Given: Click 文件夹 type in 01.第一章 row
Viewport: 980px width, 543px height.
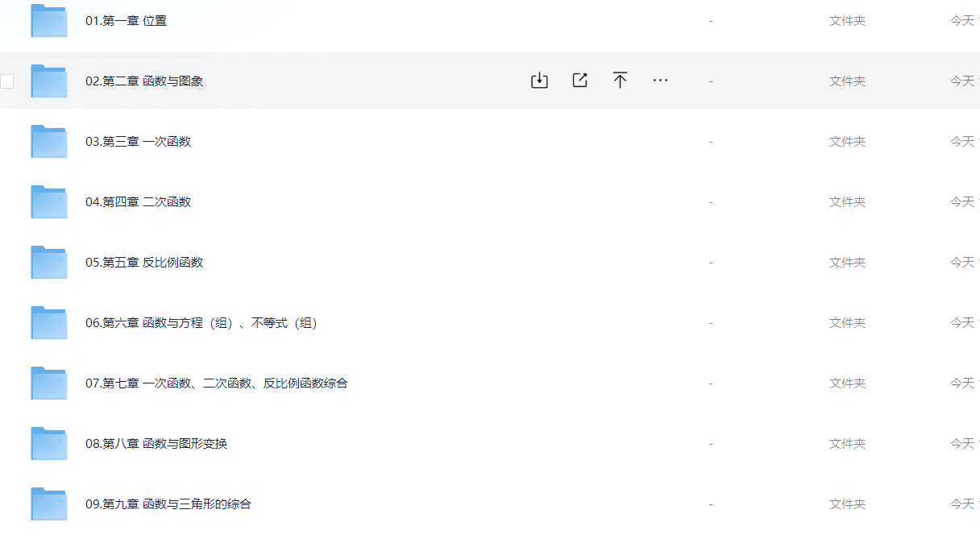Looking at the screenshot, I should pyautogui.click(x=848, y=21).
